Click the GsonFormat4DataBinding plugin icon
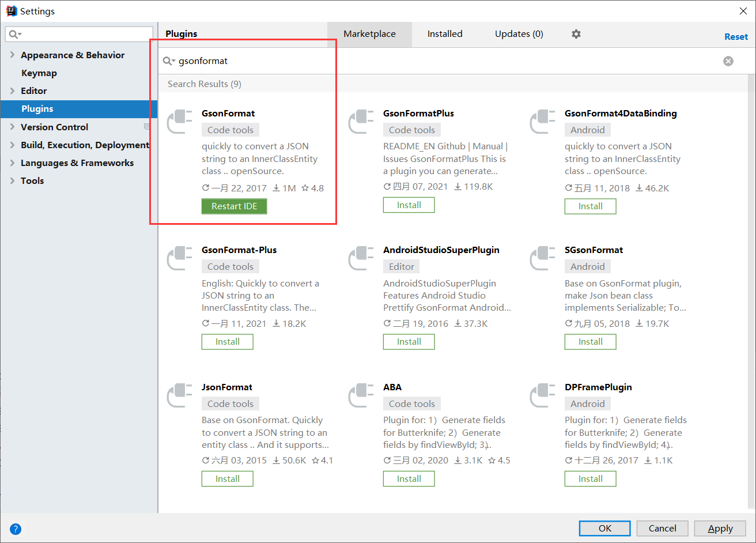The width and height of the screenshot is (756, 543). (x=542, y=122)
